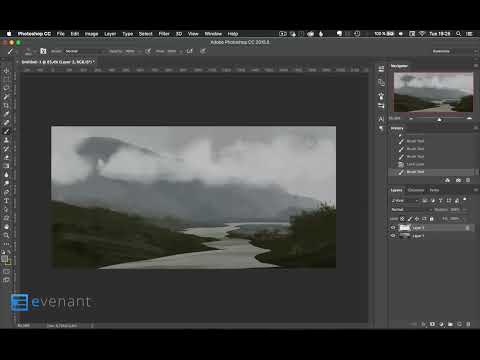480x360 pixels.
Task: Select the Move tool
Action: pos(6,71)
